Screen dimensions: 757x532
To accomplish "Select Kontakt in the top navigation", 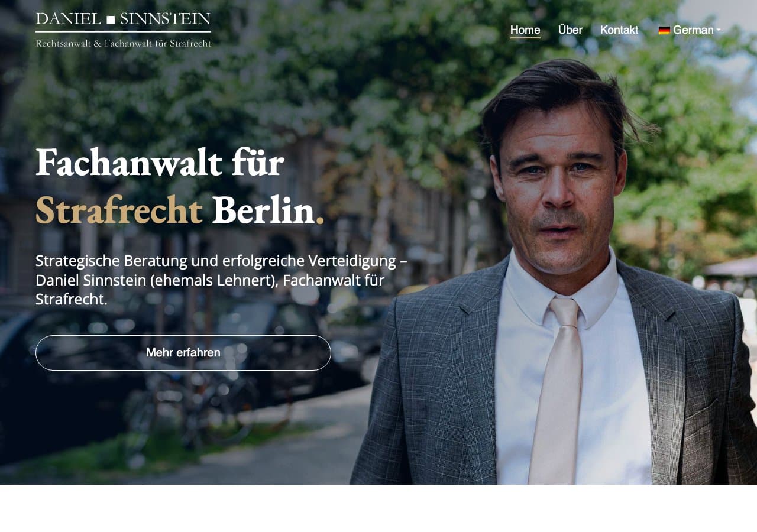I will (619, 30).
